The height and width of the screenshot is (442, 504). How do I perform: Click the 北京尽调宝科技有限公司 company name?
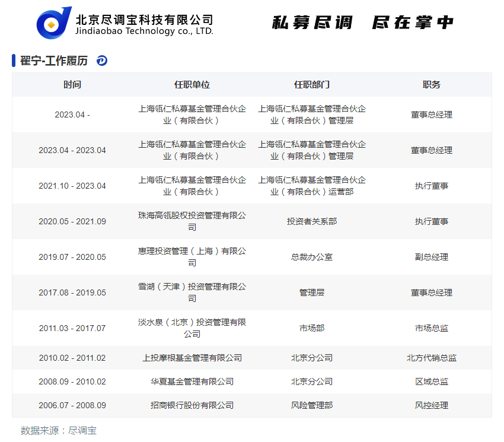(x=144, y=20)
